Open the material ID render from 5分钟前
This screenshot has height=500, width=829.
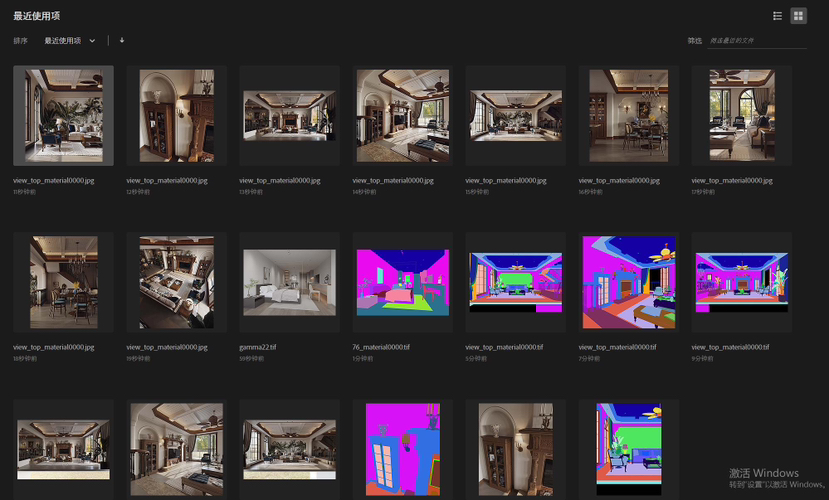[x=515, y=282]
